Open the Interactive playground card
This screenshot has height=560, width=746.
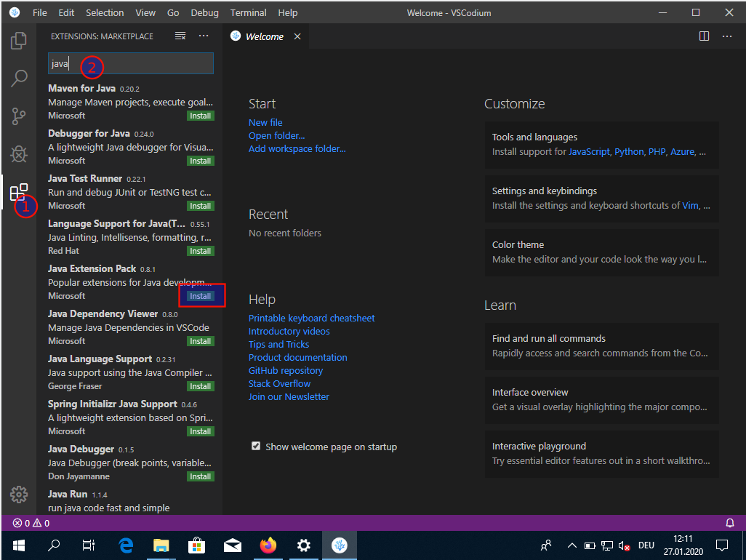[x=602, y=454]
